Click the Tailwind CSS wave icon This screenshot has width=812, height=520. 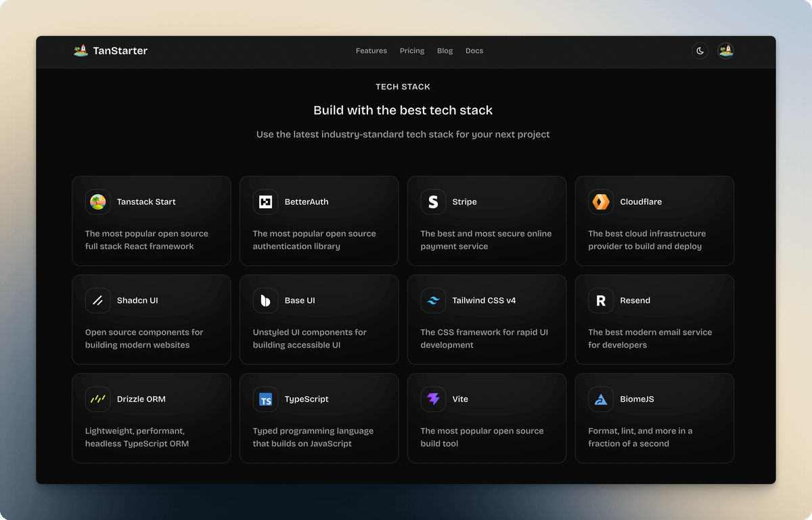click(433, 300)
